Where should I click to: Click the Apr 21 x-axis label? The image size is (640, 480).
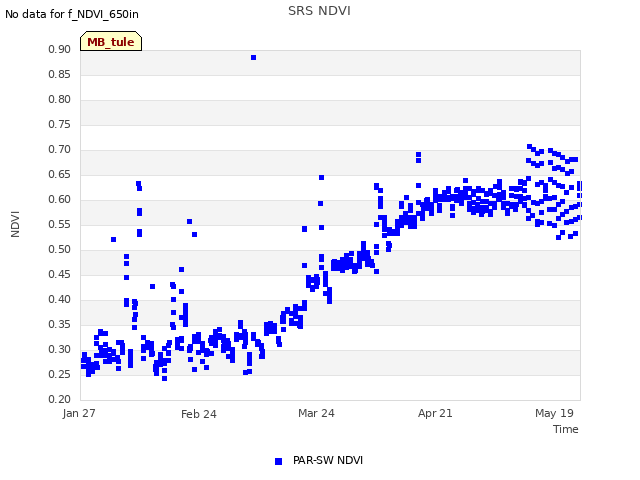click(x=435, y=413)
